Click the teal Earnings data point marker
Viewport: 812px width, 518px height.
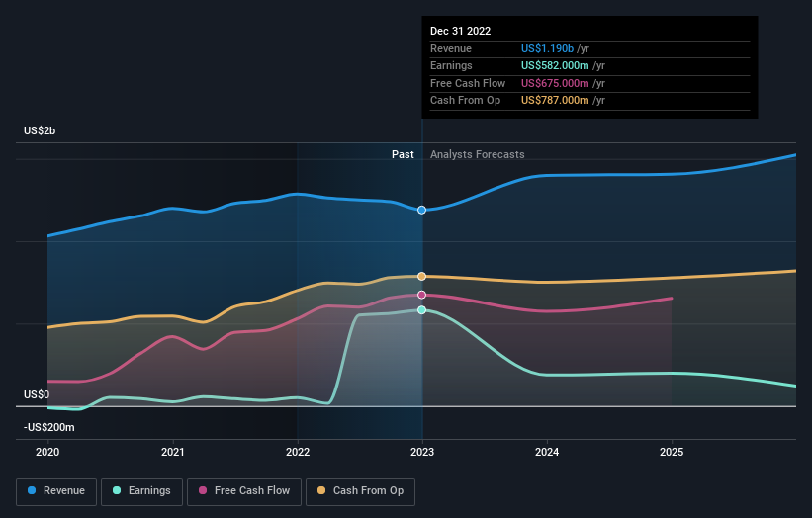422,310
